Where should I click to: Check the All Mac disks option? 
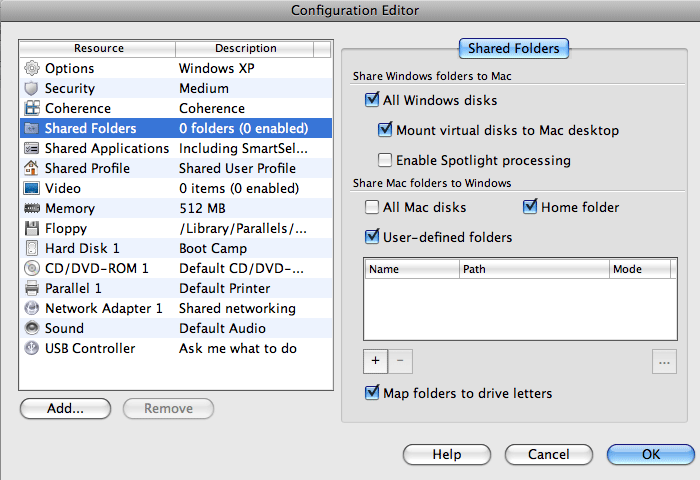pos(373,208)
